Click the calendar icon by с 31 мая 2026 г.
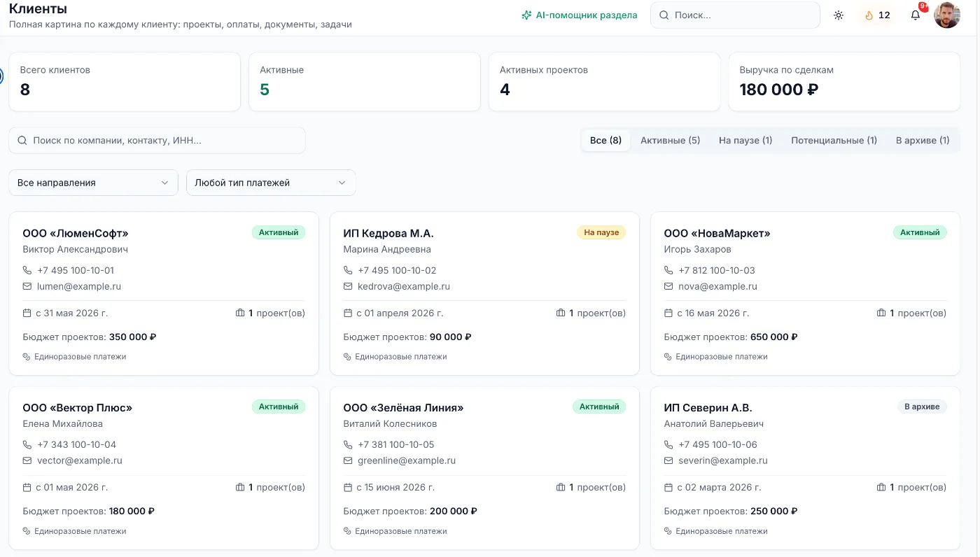Viewport: 980px width, 557px height. (27, 313)
